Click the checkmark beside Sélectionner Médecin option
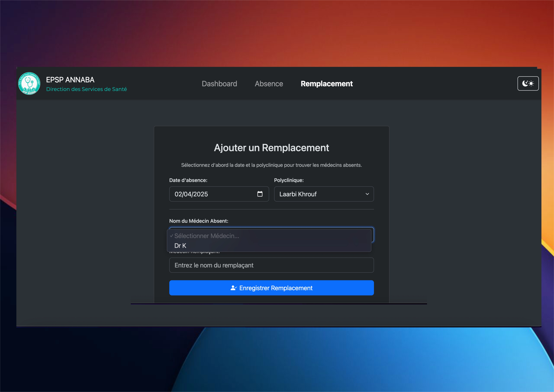554x392 pixels. 171,236
